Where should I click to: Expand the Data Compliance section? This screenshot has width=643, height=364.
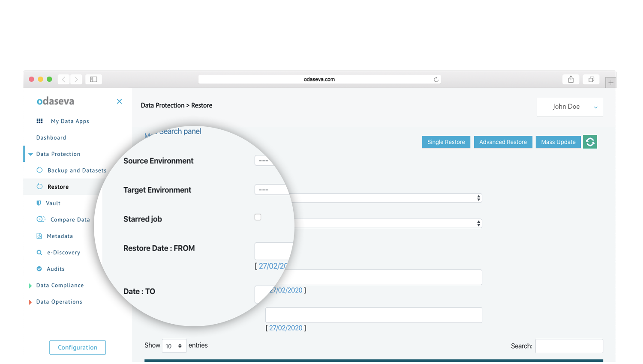[x=30, y=286]
